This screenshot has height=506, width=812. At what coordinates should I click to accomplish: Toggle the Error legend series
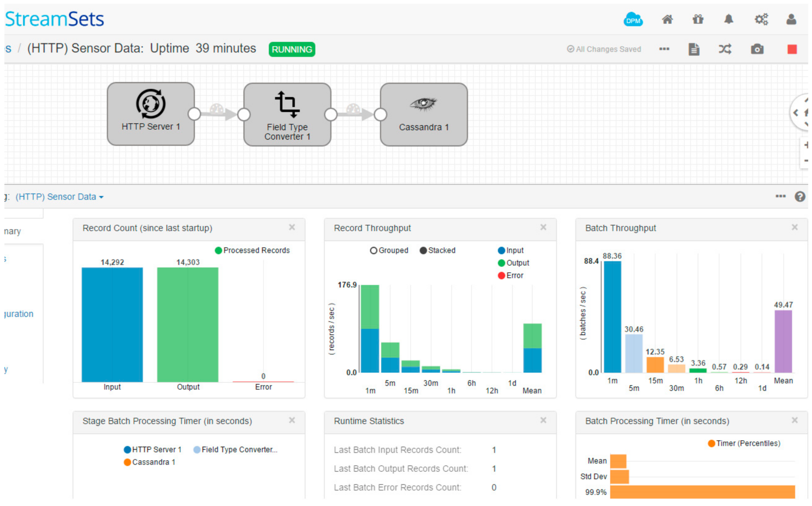[x=501, y=276]
